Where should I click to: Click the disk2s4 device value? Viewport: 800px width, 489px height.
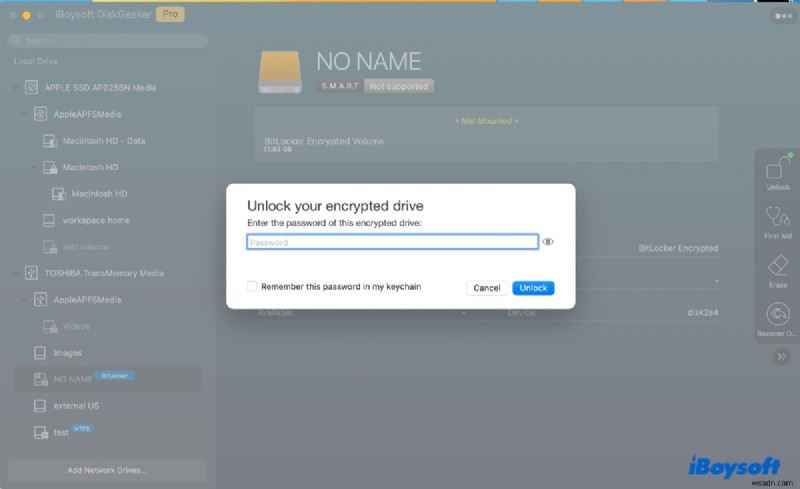pos(703,312)
